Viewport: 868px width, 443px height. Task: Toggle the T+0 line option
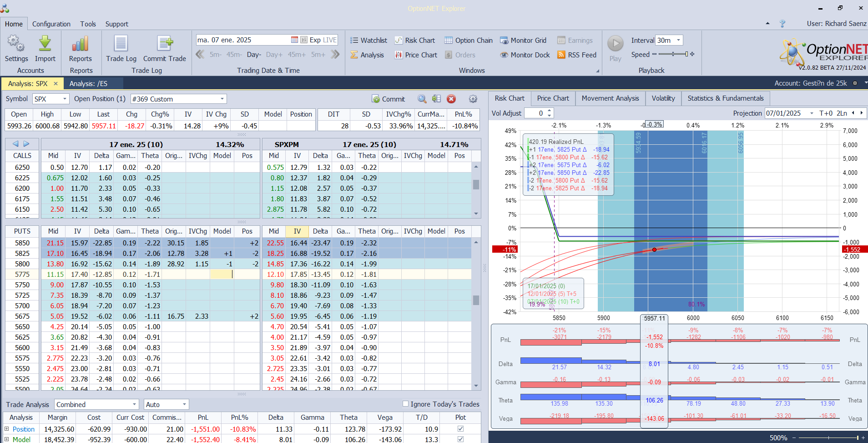coord(826,113)
